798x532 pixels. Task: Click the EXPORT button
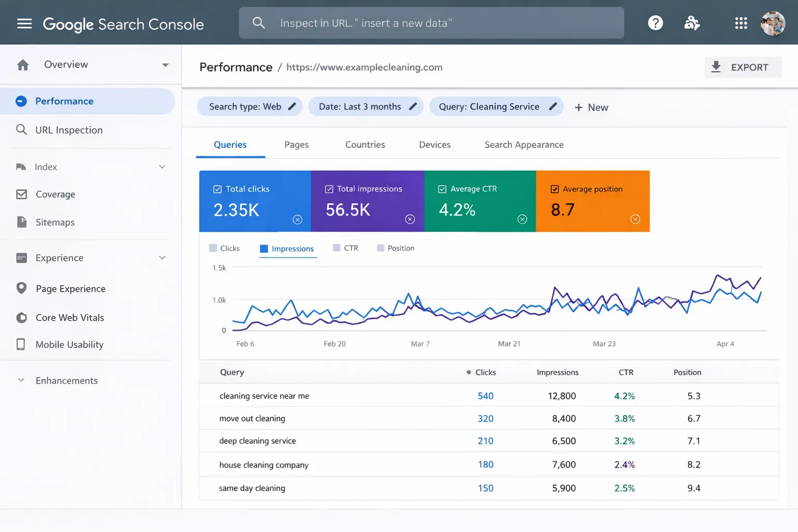743,67
